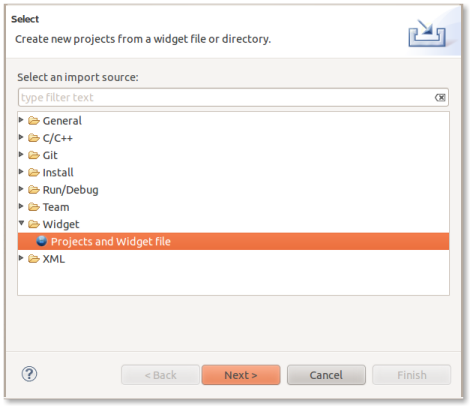Image resolution: width=470 pixels, height=406 pixels.
Task: Collapse the Widget category arrow
Action: pyautogui.click(x=21, y=223)
